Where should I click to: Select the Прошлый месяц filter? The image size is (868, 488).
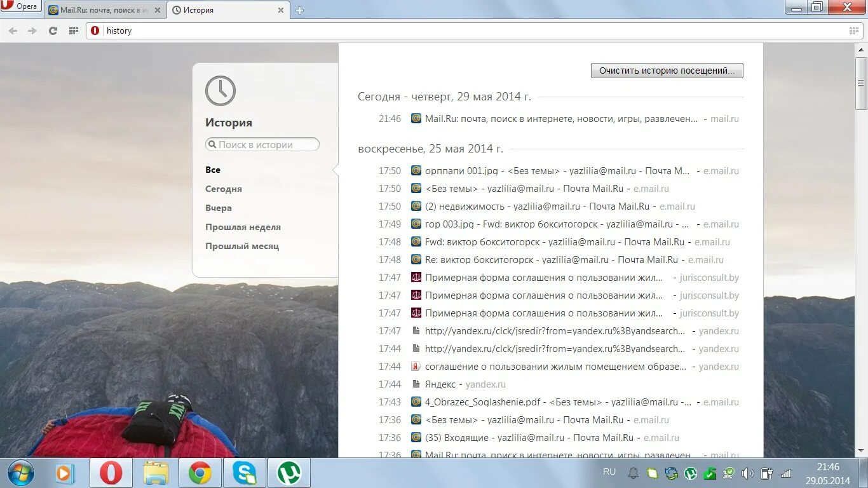point(242,246)
